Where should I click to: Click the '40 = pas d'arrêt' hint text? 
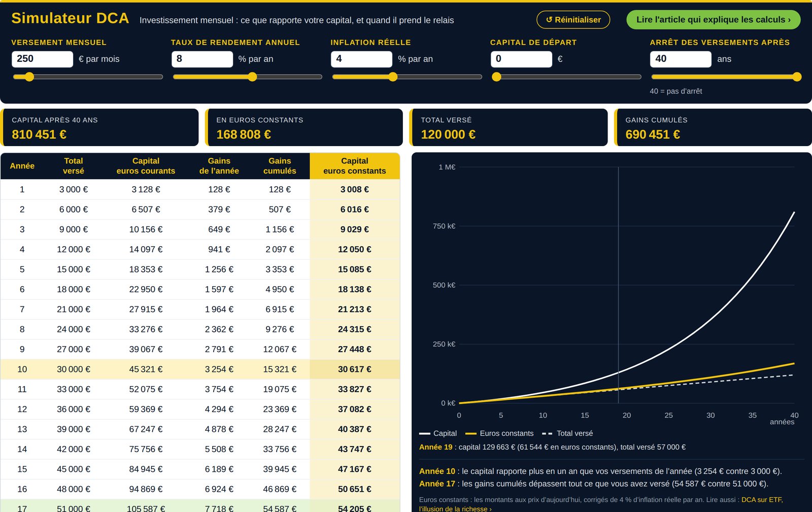[x=676, y=91]
